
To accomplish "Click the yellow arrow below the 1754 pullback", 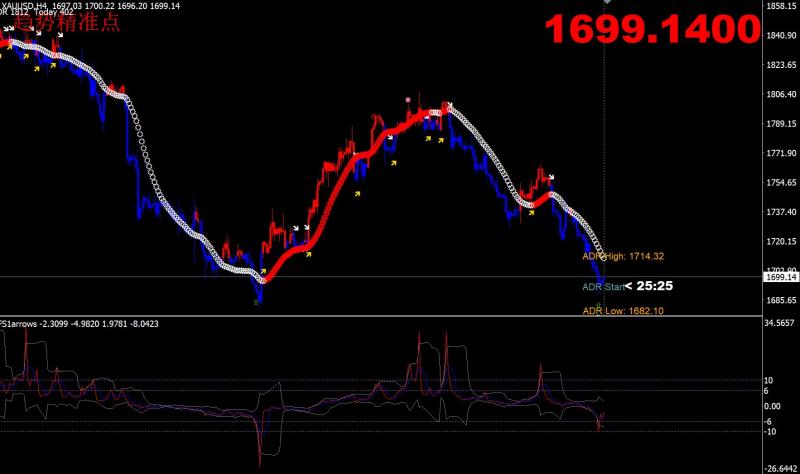I will 530,212.
